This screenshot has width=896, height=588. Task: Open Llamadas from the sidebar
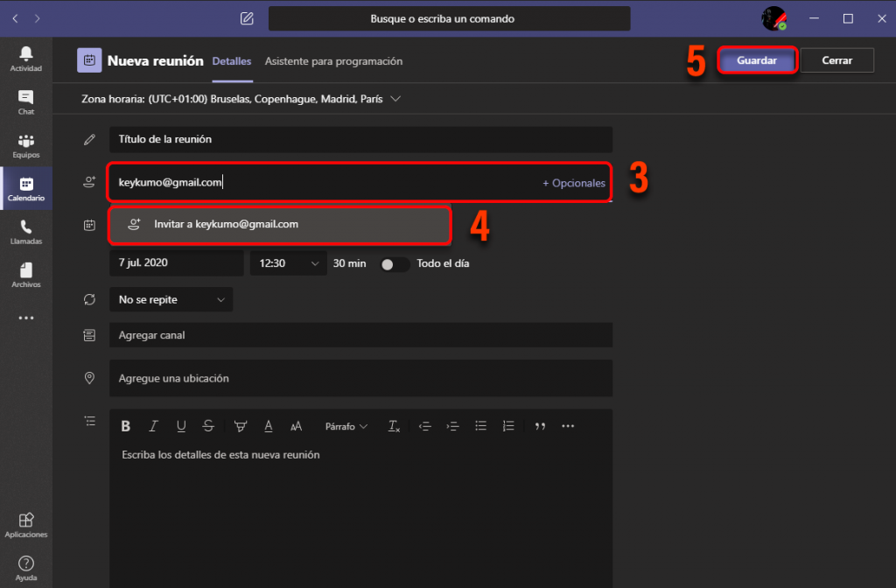pyautogui.click(x=26, y=231)
